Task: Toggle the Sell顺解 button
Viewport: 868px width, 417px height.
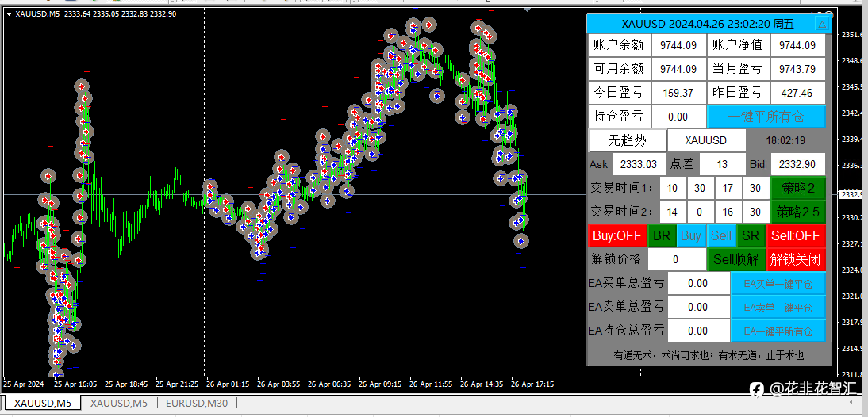Action: click(x=735, y=259)
